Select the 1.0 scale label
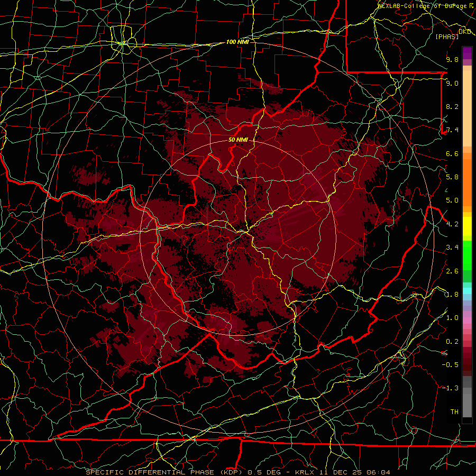 tap(452, 318)
